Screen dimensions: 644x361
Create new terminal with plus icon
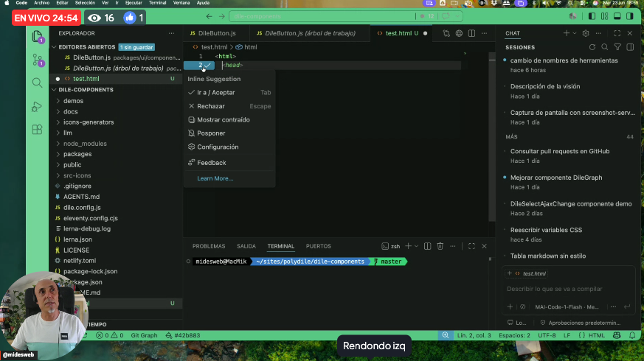pos(408,246)
